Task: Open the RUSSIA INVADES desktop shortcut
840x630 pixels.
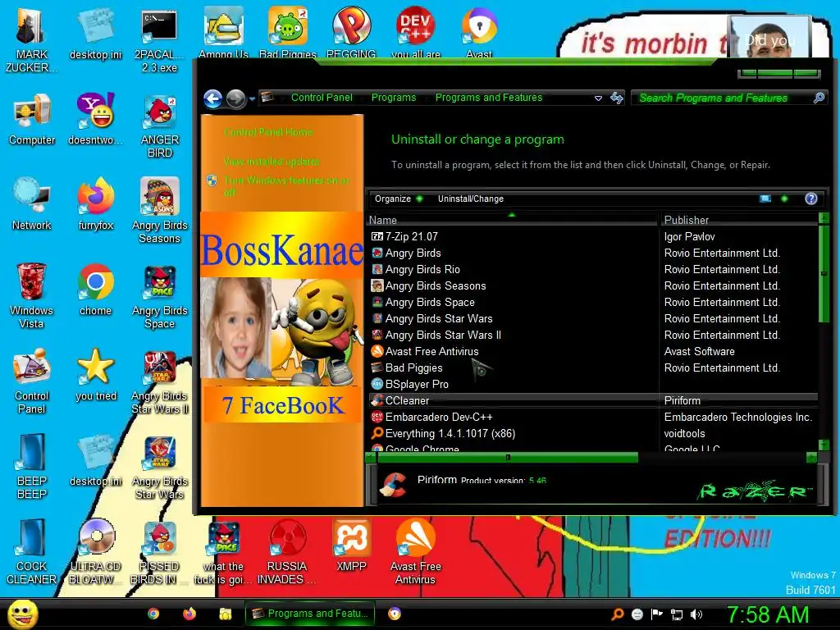Action: (287, 552)
